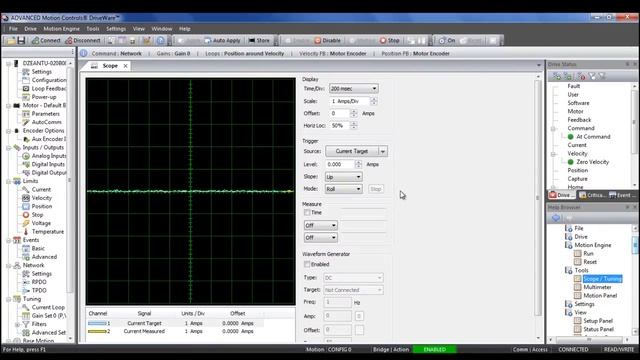Click the blue info icon before Command
Screen dimensions: 640x360
[84, 53]
